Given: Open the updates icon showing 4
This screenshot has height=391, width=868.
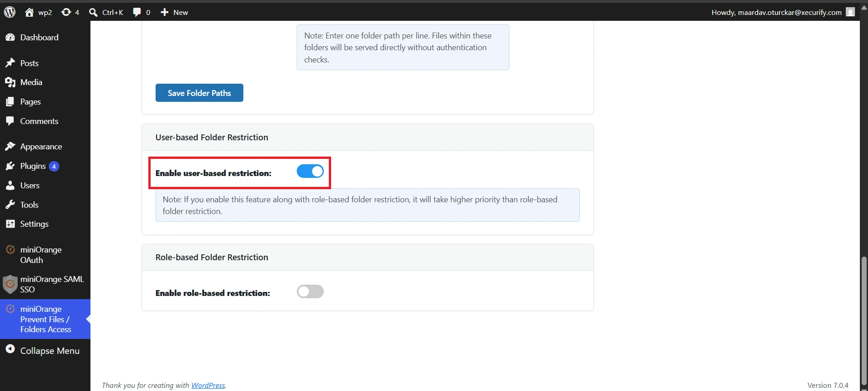Looking at the screenshot, I should coord(66,12).
